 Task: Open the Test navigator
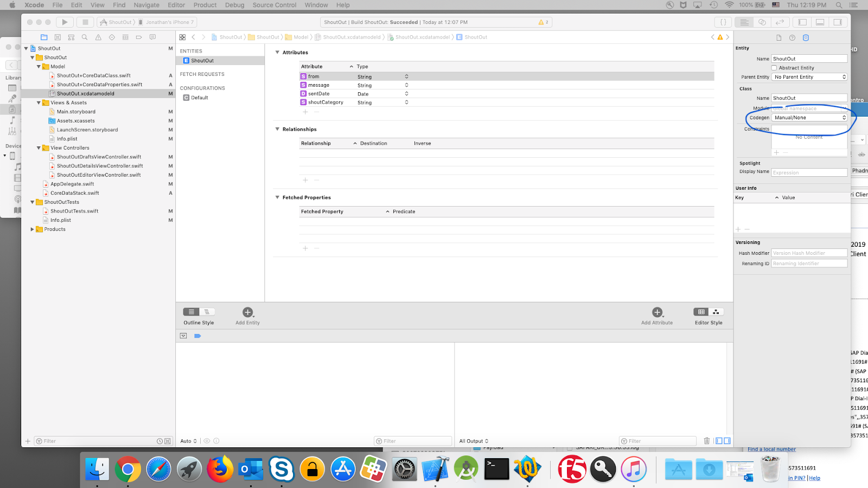[x=112, y=37]
